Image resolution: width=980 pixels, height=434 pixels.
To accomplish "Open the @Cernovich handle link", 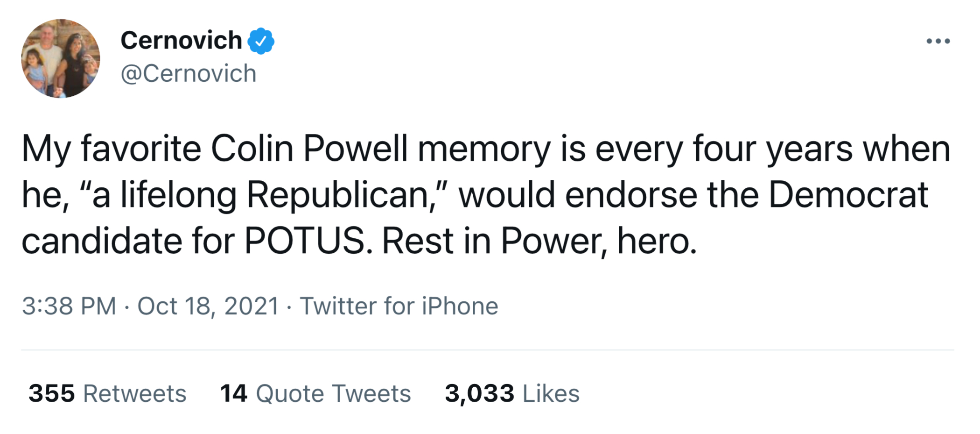I will (x=189, y=74).
